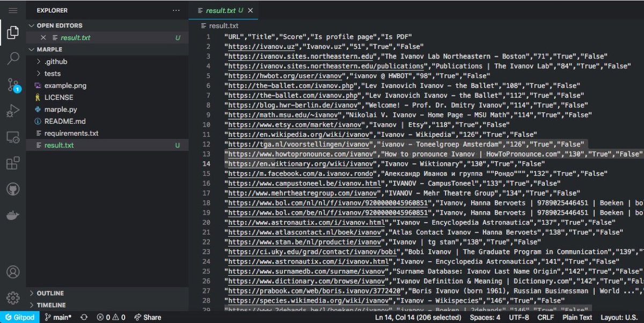Open the Source Control view icon
Viewport: 644px width, 323px height.
click(x=13, y=85)
